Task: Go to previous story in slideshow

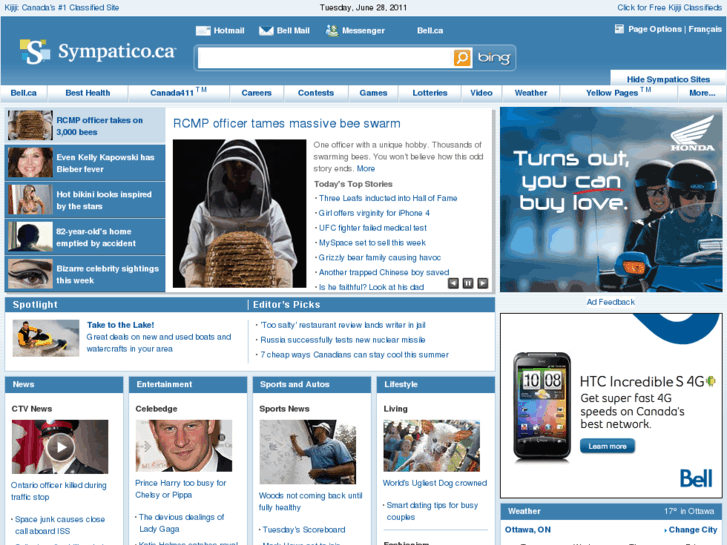Action: click(453, 283)
